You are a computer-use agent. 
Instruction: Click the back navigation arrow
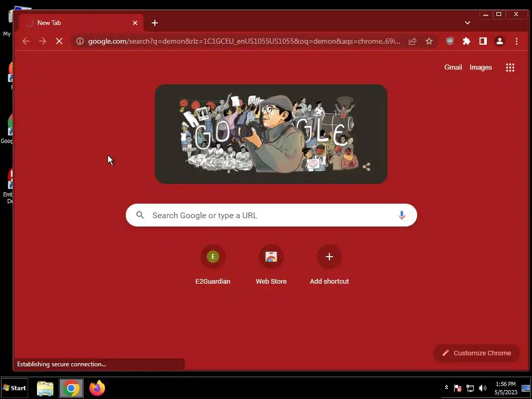coord(26,42)
